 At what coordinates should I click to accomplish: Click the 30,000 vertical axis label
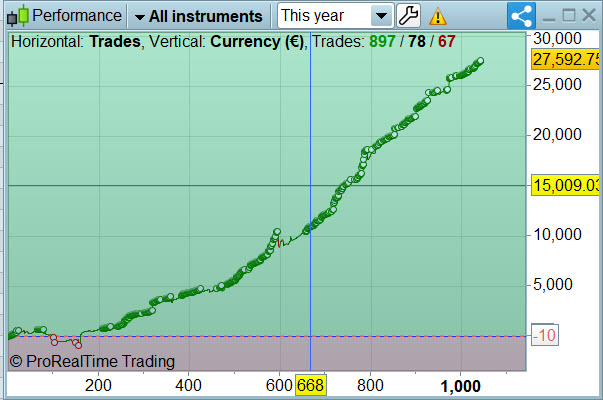557,38
